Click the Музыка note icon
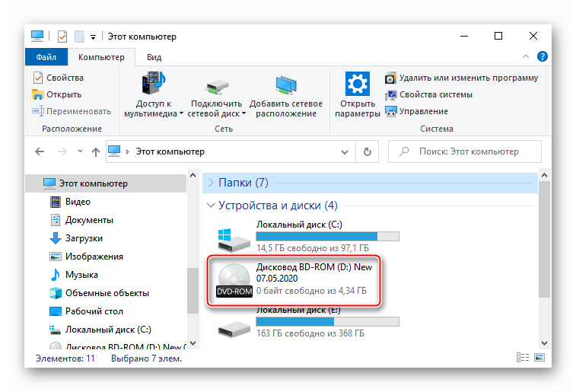 tap(56, 275)
